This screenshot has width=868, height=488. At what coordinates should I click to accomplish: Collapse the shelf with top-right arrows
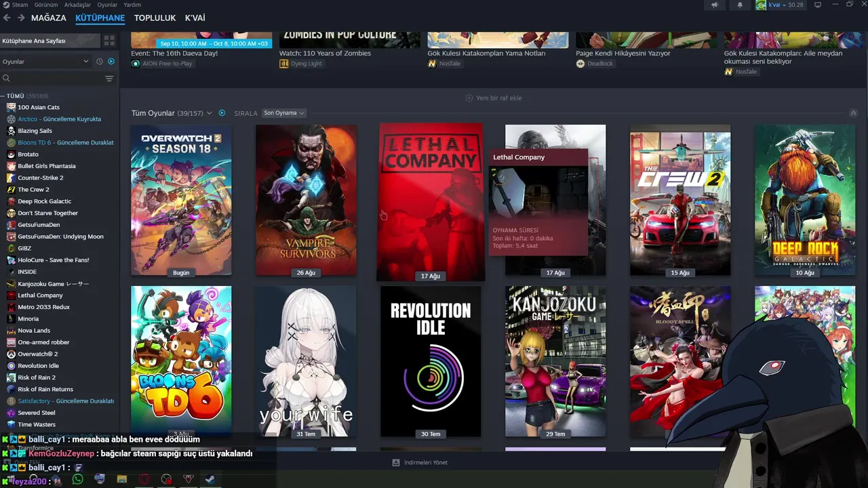click(x=853, y=113)
